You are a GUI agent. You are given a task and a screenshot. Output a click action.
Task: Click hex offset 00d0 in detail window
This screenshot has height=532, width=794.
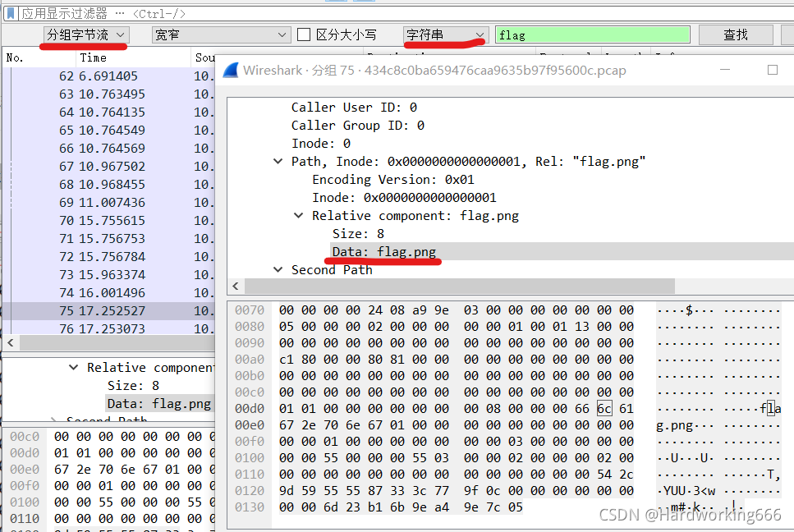tap(250, 409)
